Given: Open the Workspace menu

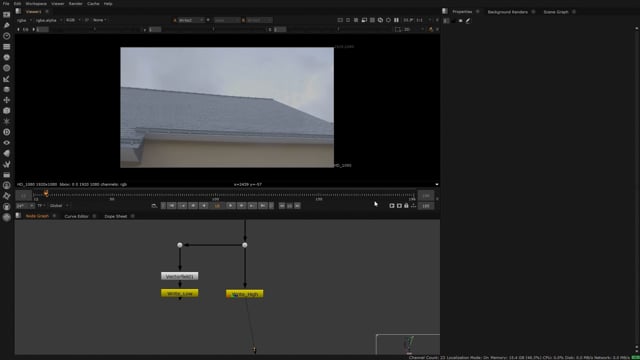Looking at the screenshot, I should 36,4.
